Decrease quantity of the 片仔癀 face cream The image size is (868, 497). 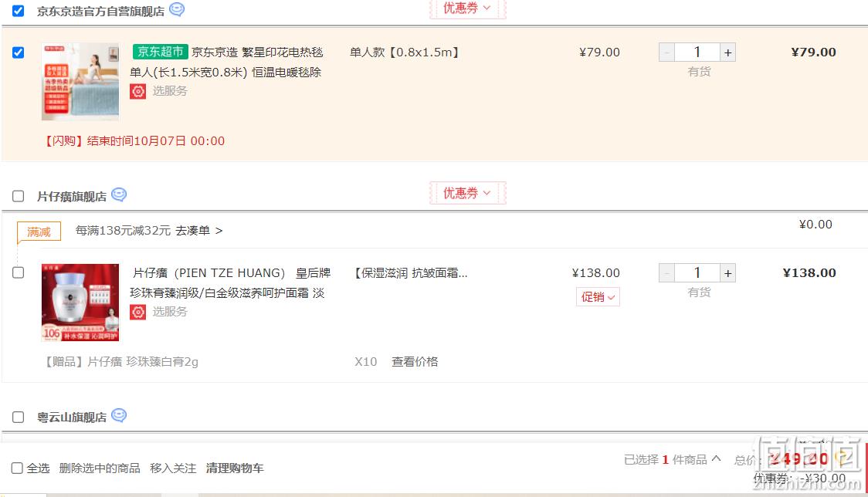coord(666,273)
